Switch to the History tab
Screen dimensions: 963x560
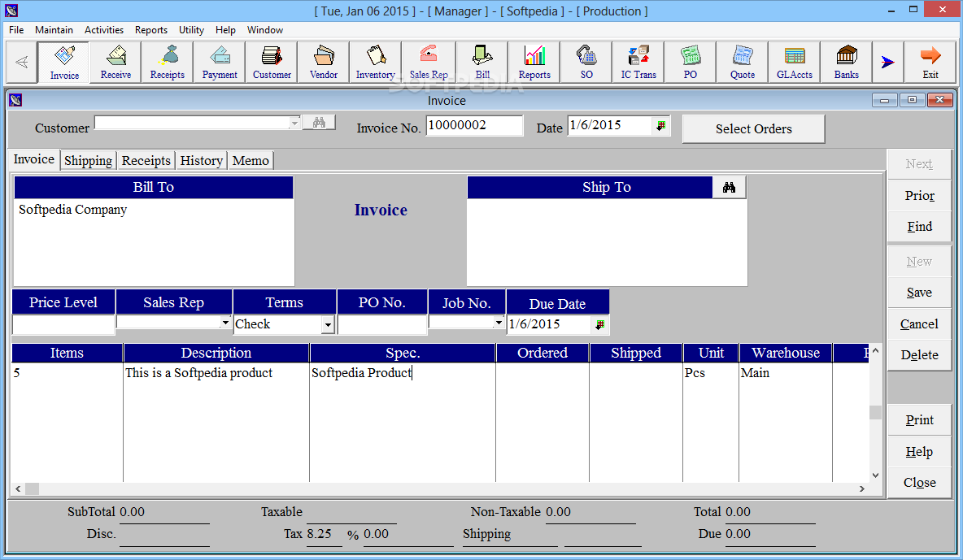pos(202,160)
